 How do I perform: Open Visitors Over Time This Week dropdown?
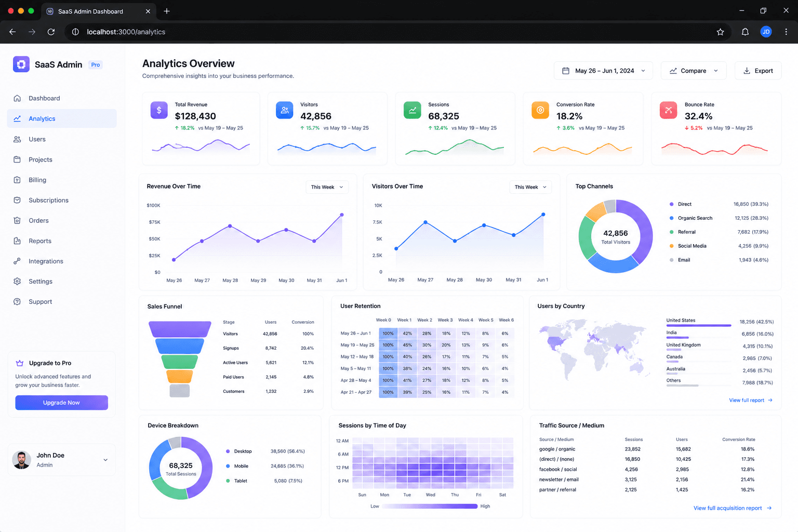coord(530,187)
